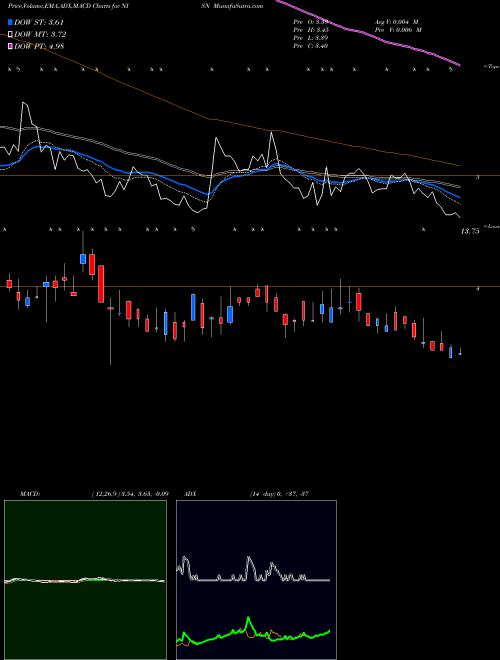Click the 'Pre V: 0.006 M' volume text
500x660 pixels.
point(398,30)
